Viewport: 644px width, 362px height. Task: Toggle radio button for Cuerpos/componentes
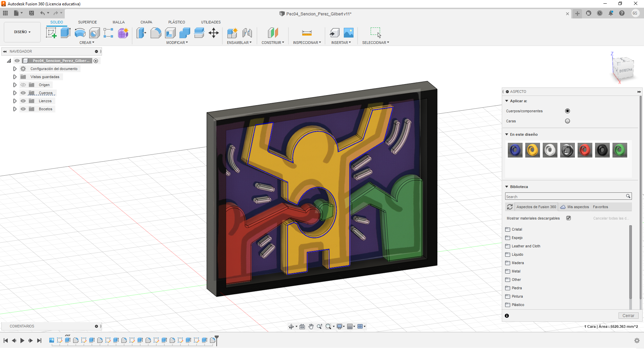click(568, 111)
